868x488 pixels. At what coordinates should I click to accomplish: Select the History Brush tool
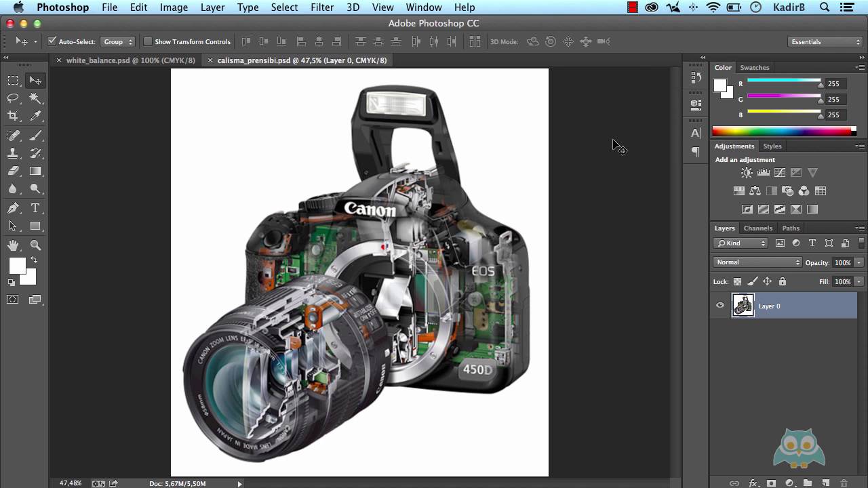35,153
